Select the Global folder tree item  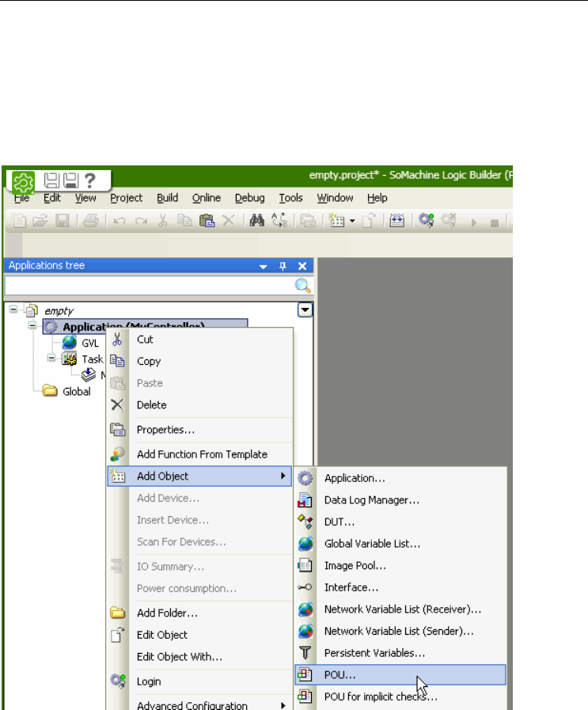point(77,391)
